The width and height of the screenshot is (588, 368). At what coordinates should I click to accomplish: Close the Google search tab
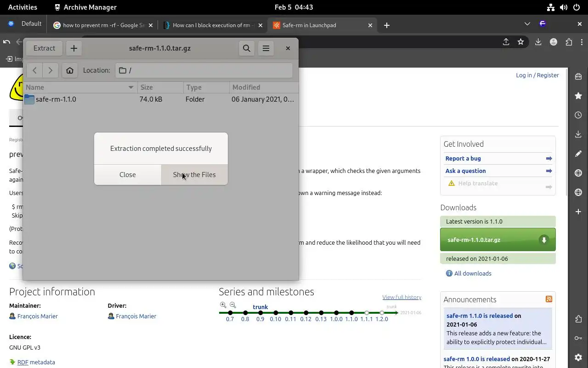click(x=151, y=25)
